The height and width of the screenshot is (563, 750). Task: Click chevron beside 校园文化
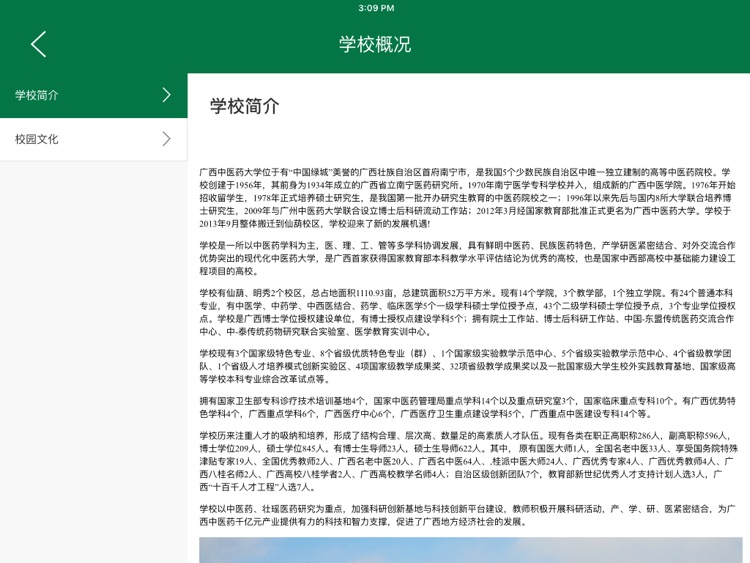pyautogui.click(x=166, y=139)
